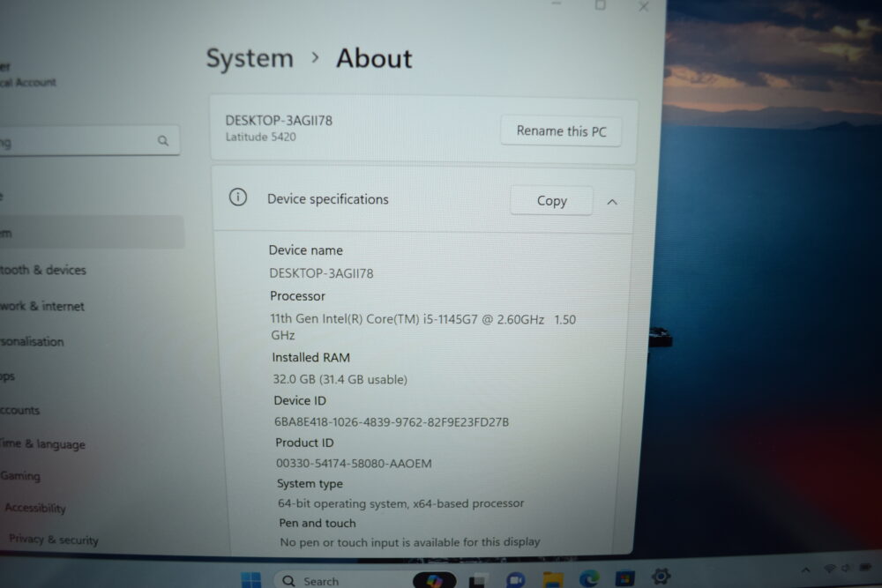Image resolution: width=882 pixels, height=588 pixels.
Task: Open Gaming settings
Action: 20,475
